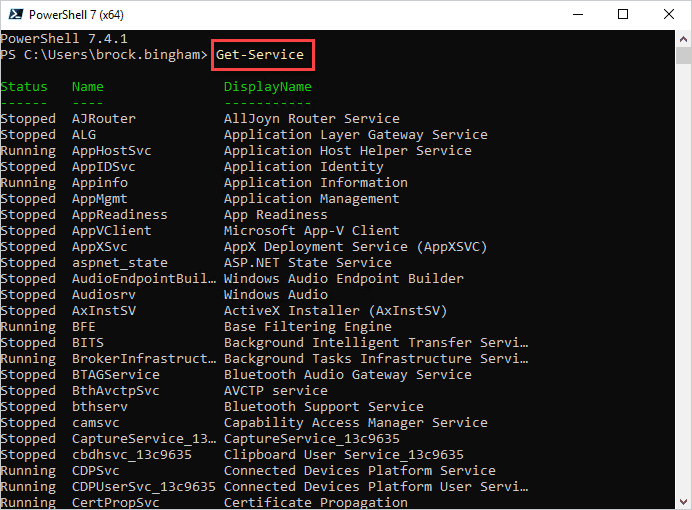
Task: Click Clipboard User Service_13c9635 text
Action: (344, 454)
